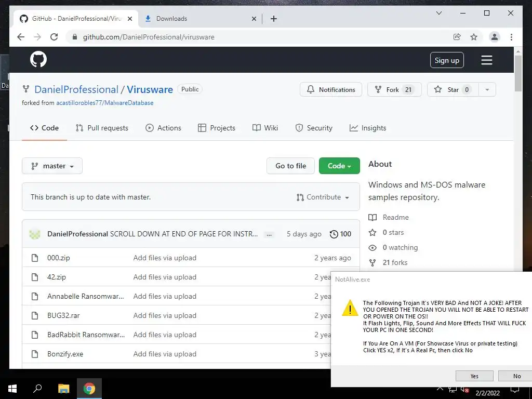532x399 pixels.
Task: Open the latest commit message link
Action: point(184,234)
